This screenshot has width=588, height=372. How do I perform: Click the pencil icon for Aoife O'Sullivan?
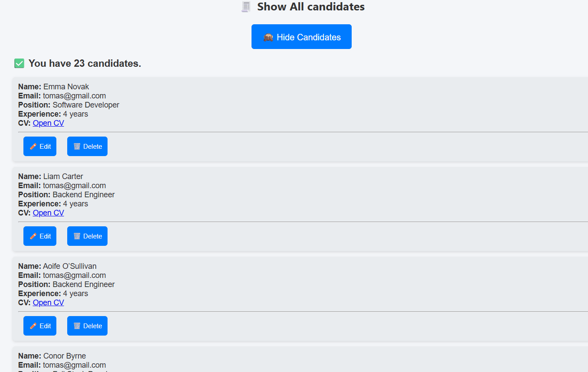[33, 326]
